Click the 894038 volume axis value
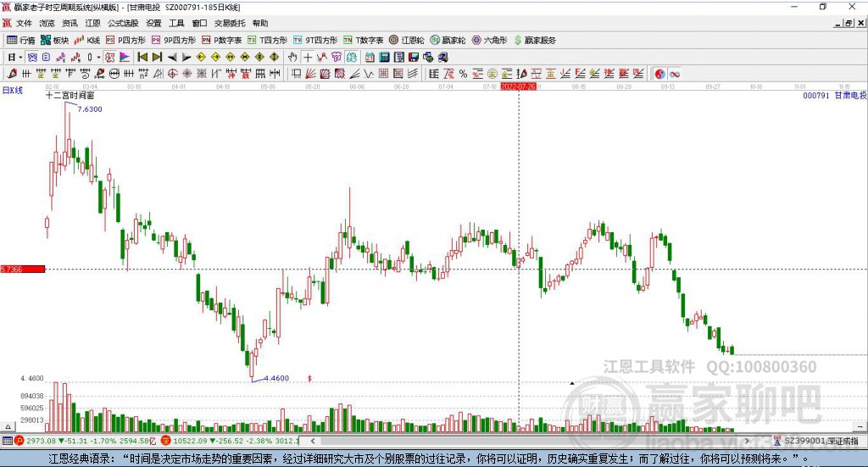 tap(31, 396)
